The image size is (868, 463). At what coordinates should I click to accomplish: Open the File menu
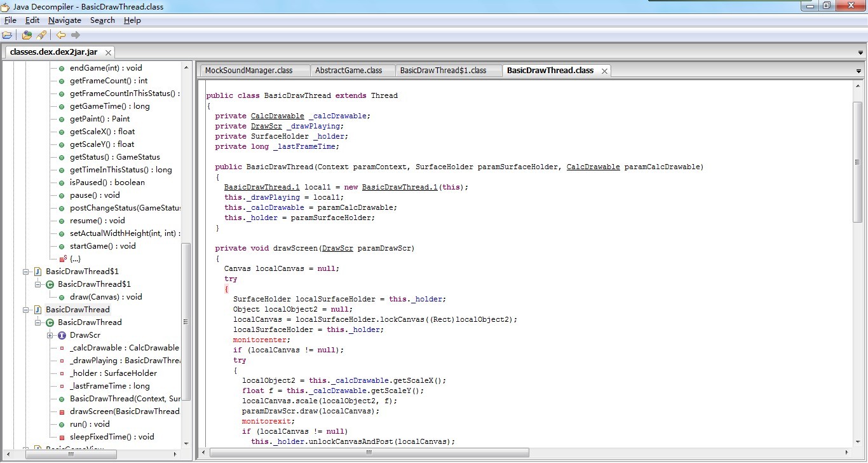(10, 20)
